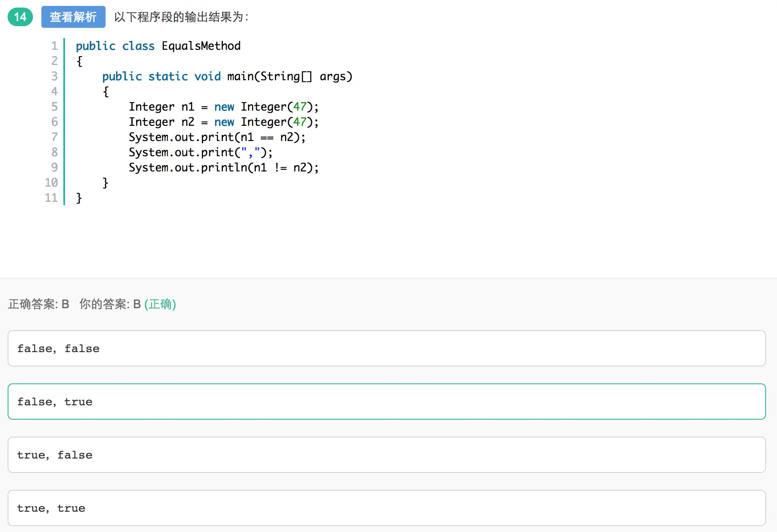This screenshot has height=532, width=777.
Task: Click the green question 14 badge
Action: point(20,17)
